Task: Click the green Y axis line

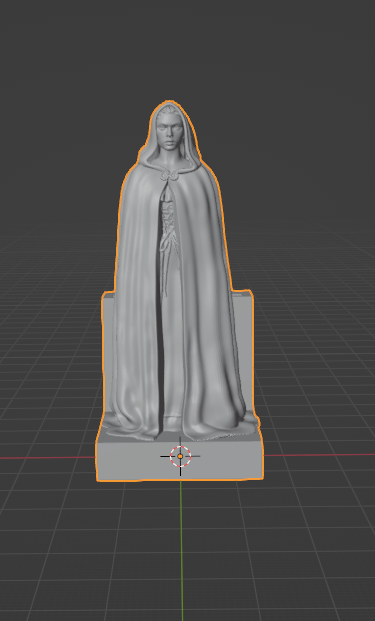Action: point(182,551)
